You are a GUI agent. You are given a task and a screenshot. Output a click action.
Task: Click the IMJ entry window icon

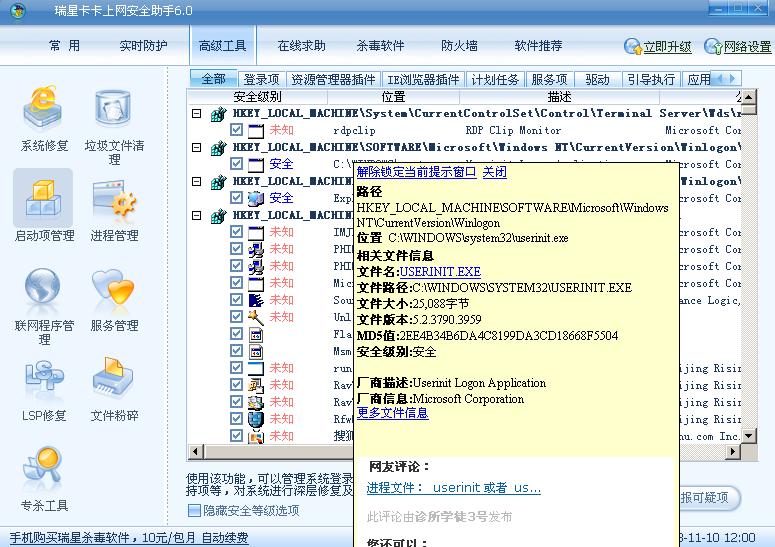tap(256, 233)
